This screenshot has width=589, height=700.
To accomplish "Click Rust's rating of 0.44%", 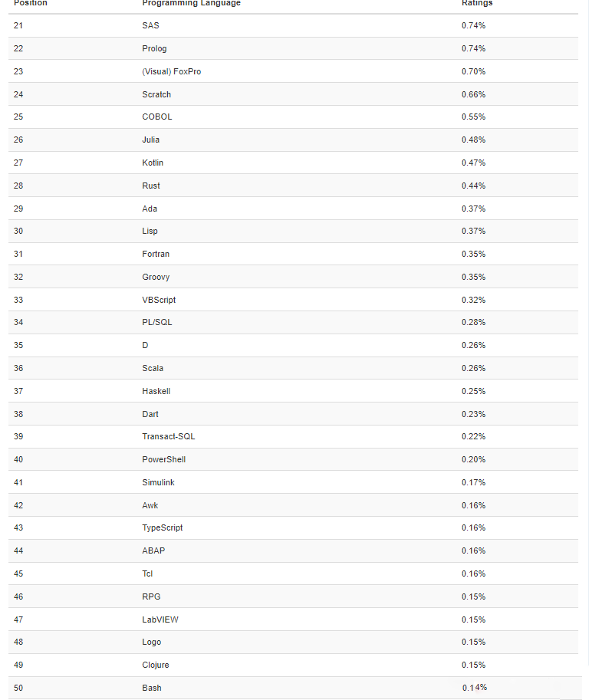I will click(473, 186).
